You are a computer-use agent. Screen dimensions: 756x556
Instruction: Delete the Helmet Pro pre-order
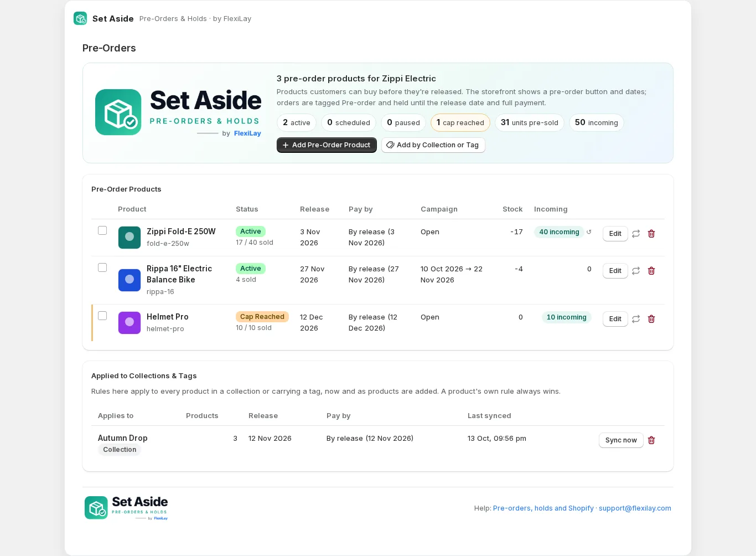tap(651, 319)
